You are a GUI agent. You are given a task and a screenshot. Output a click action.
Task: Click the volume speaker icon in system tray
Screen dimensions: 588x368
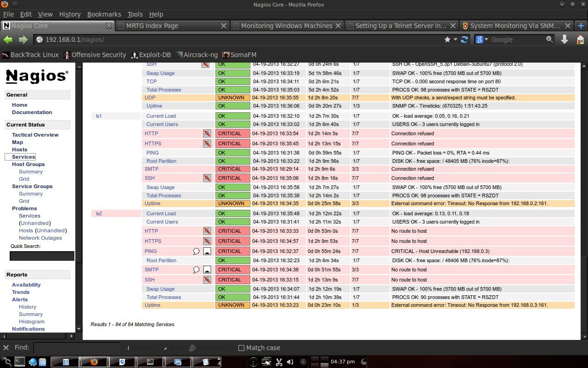pos(290,362)
